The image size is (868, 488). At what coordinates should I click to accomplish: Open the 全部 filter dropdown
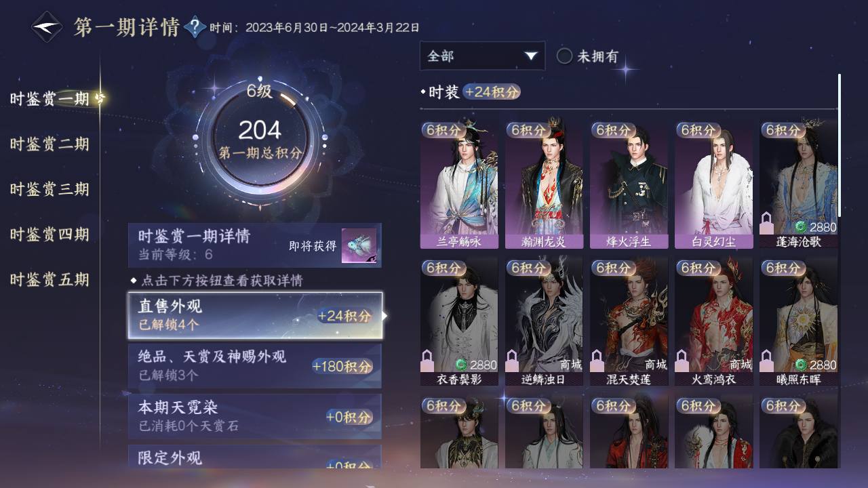pyautogui.click(x=482, y=56)
